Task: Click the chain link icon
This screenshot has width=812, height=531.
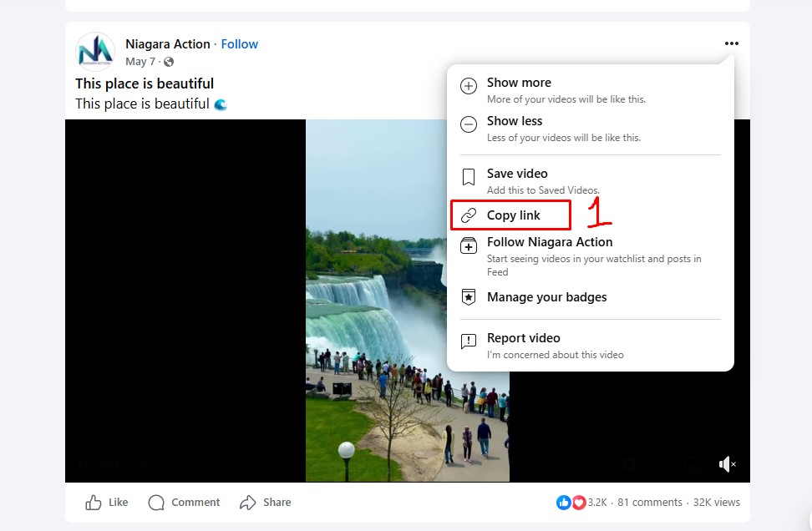Action: (469, 215)
